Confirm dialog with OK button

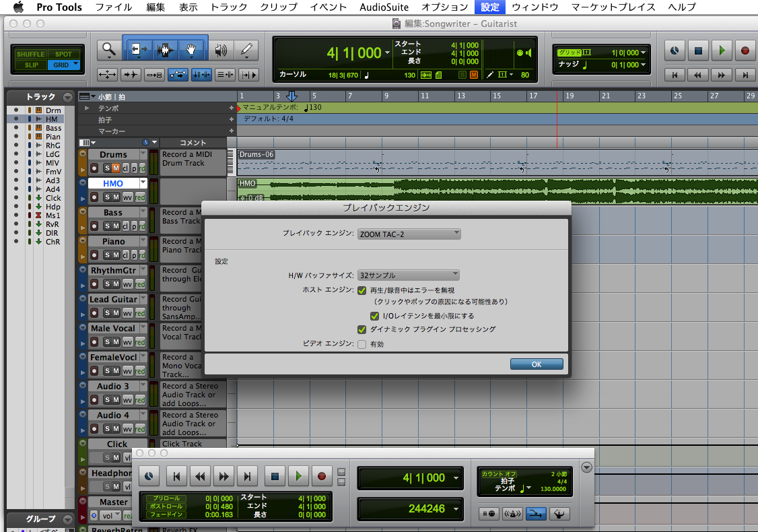click(537, 364)
